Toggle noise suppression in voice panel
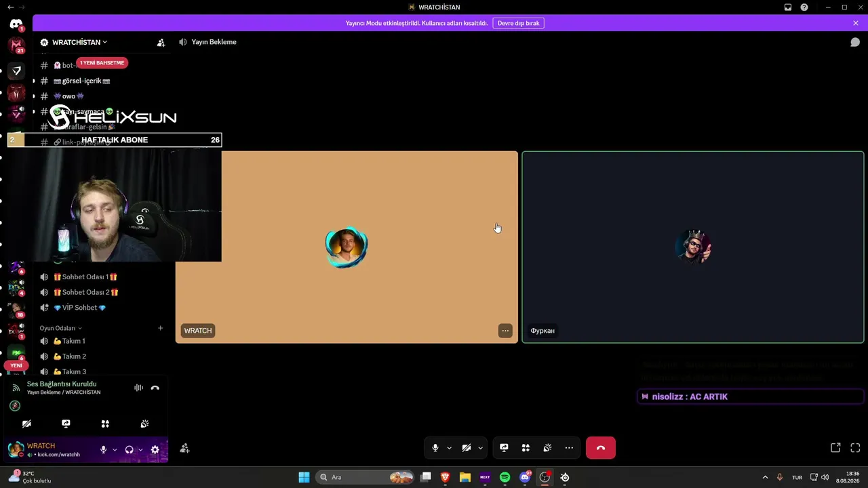 138,388
